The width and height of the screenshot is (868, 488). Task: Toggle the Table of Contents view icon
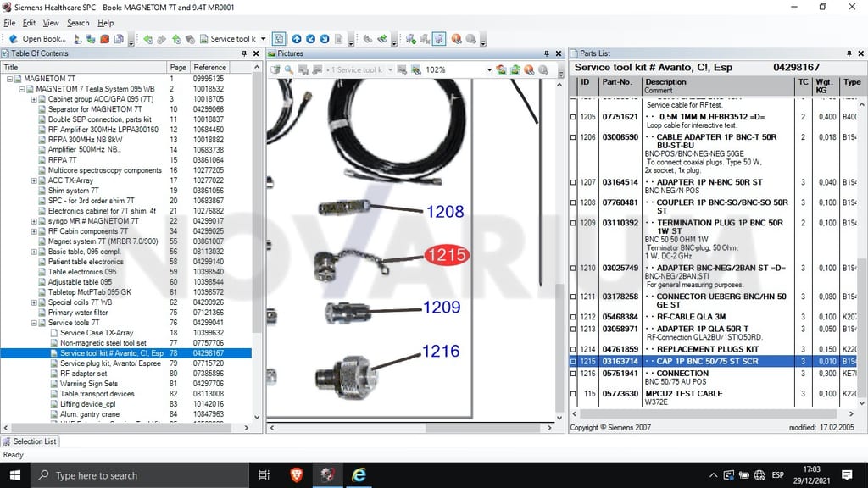point(279,39)
